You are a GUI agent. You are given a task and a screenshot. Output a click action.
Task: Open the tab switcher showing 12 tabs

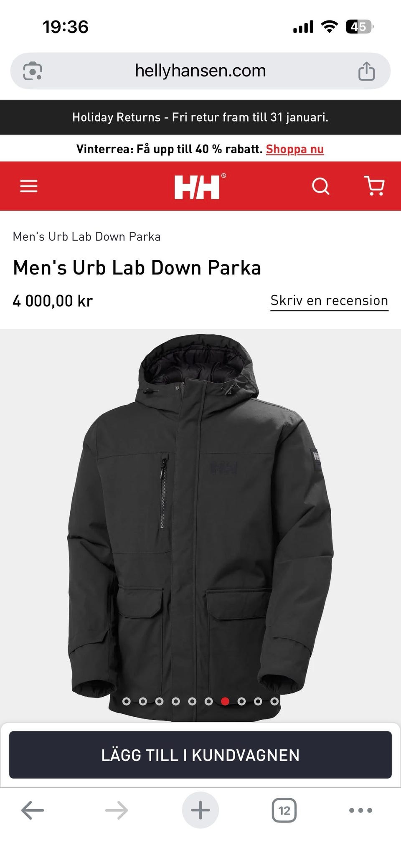coord(284,810)
